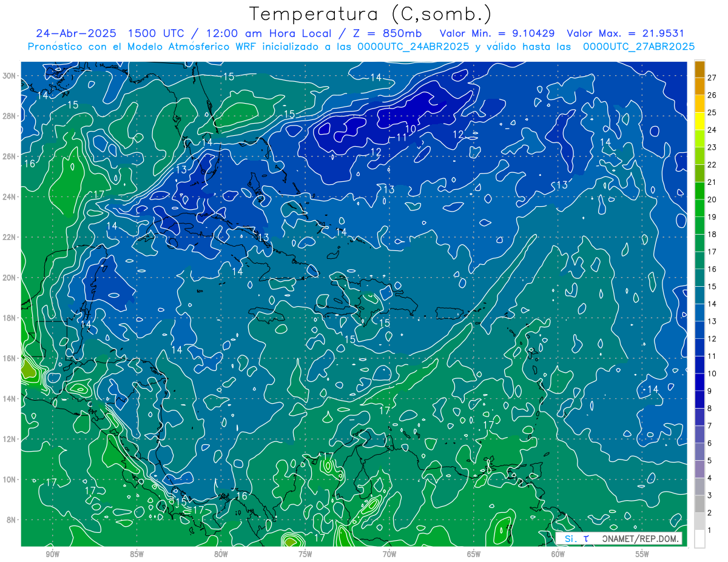
Task: Click the "18N" latitude axis label
Action: tap(10, 318)
